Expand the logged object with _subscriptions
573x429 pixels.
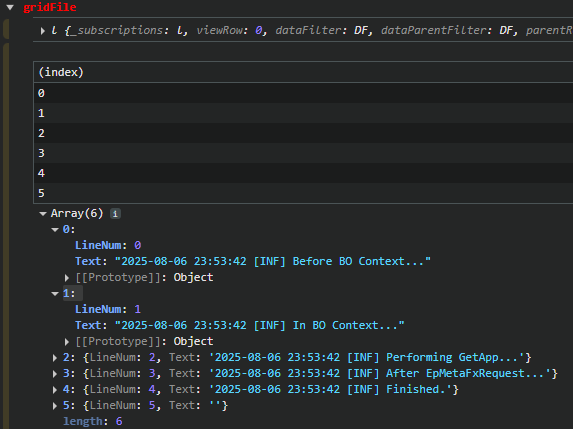click(43, 31)
